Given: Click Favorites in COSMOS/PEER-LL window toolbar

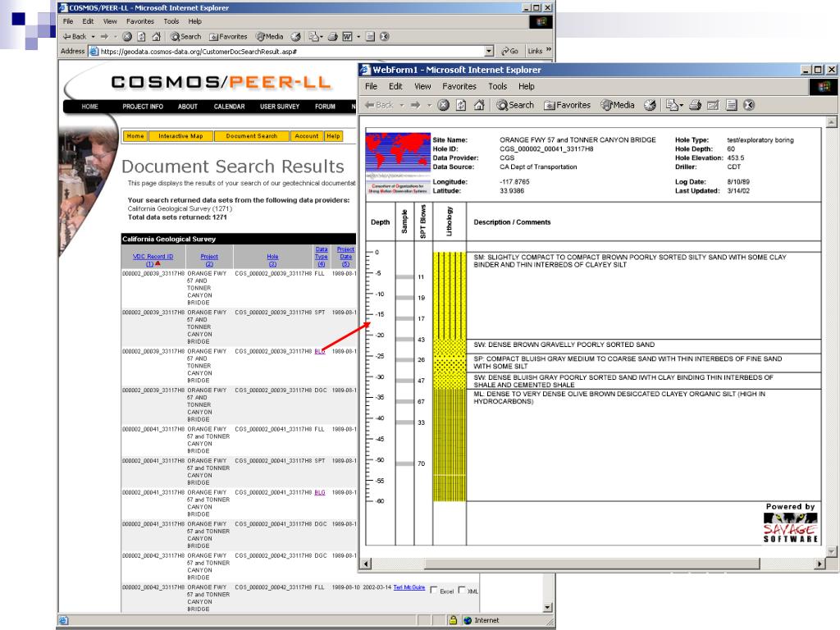Looking at the screenshot, I should pyautogui.click(x=228, y=36).
